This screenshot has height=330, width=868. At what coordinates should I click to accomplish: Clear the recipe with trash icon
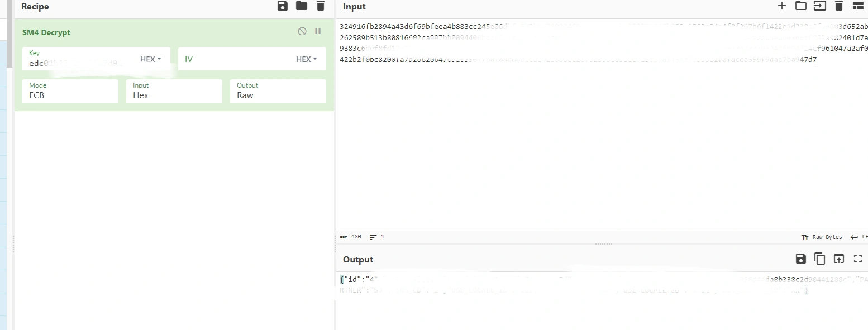coord(320,6)
